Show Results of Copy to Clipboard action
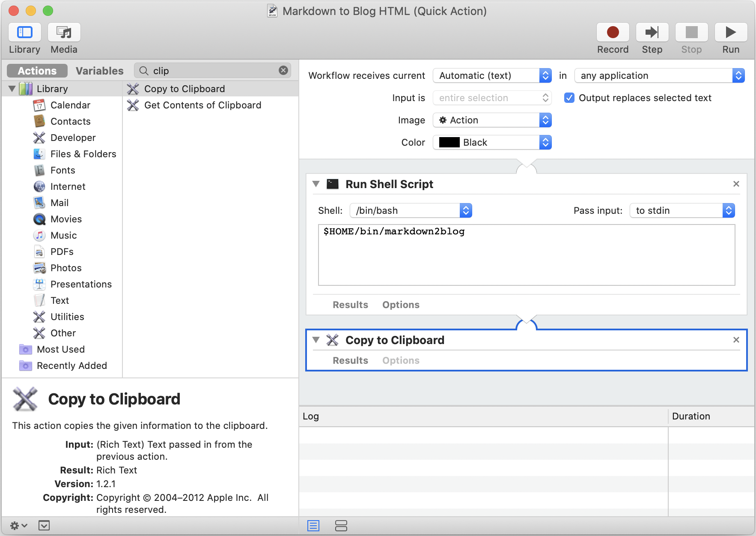Image resolution: width=756 pixels, height=536 pixels. tap(350, 360)
